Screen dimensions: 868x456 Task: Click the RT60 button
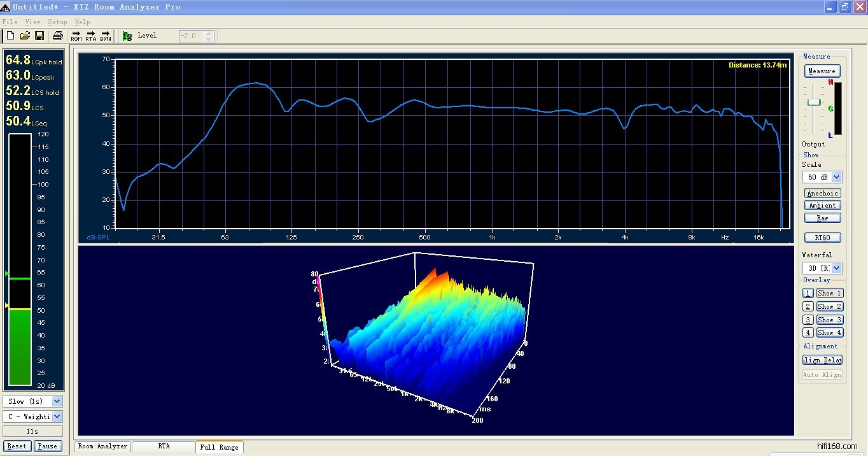pos(822,238)
